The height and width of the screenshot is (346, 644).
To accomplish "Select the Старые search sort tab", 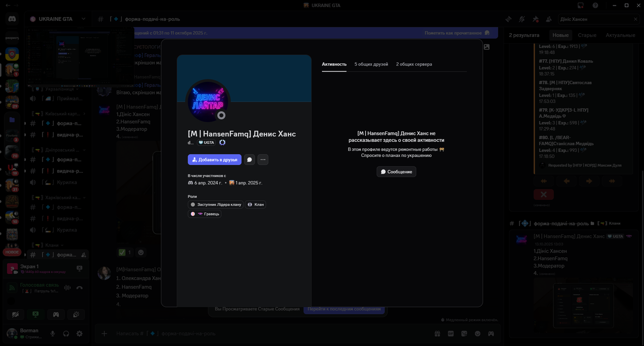I will pyautogui.click(x=587, y=35).
